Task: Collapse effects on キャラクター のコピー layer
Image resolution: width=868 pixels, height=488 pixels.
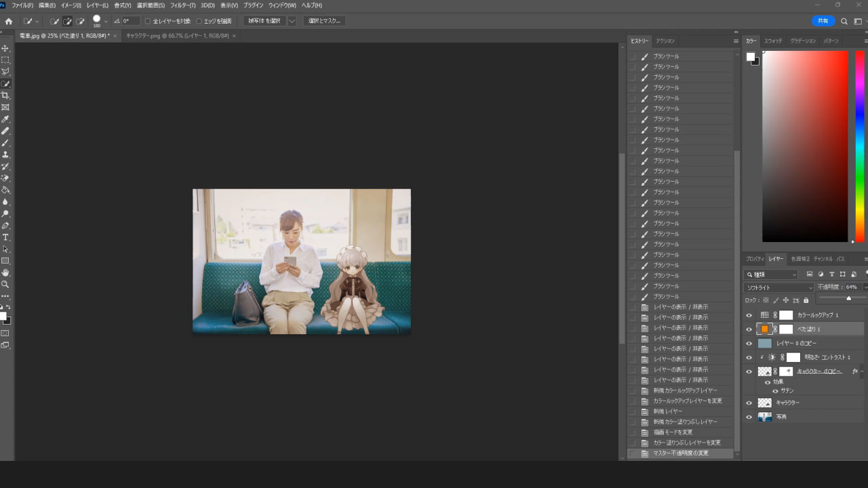Action: click(863, 371)
